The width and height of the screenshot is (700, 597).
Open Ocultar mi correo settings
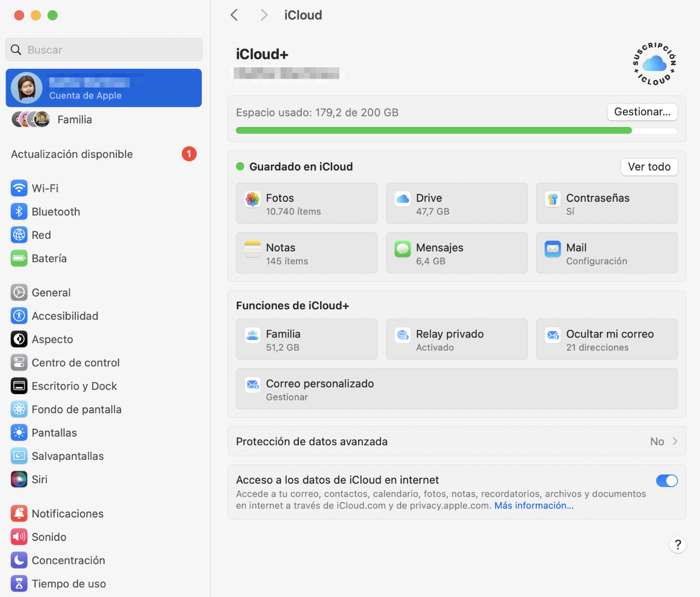tap(606, 339)
